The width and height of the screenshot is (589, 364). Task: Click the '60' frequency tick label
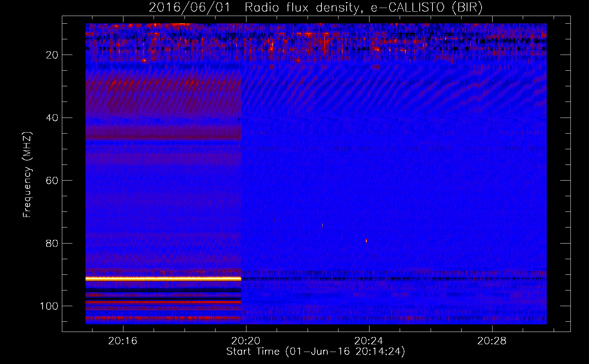(52, 181)
